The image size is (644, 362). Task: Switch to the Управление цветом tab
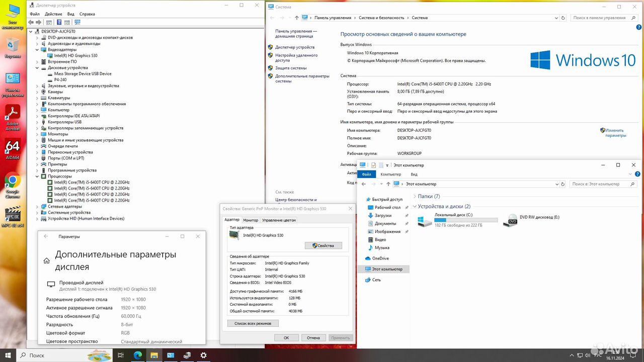[x=279, y=220]
